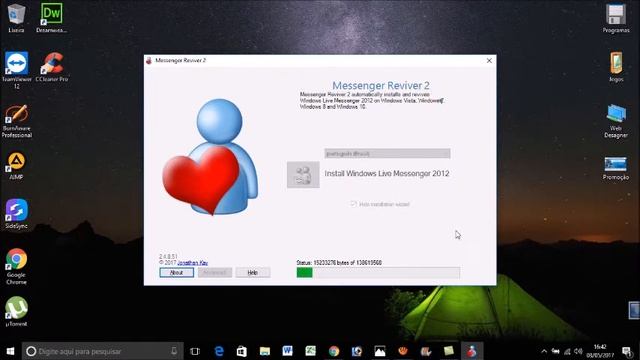Open the Web Designer desktop folder

(616, 121)
